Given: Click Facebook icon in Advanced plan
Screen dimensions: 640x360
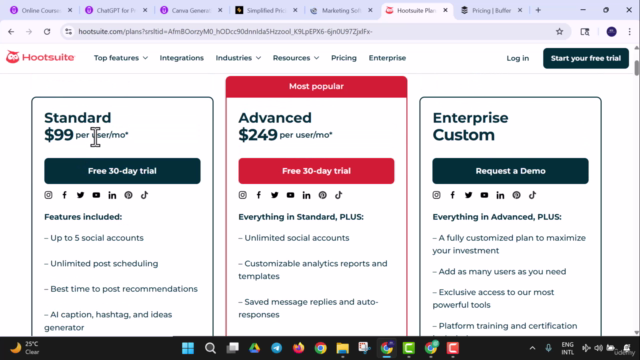Looking at the screenshot, I should 259,195.
